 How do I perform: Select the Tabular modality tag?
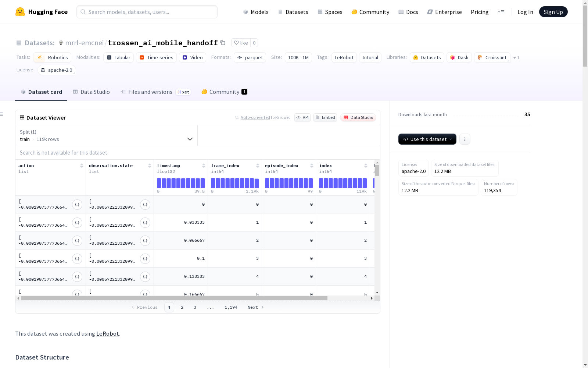[119, 57]
